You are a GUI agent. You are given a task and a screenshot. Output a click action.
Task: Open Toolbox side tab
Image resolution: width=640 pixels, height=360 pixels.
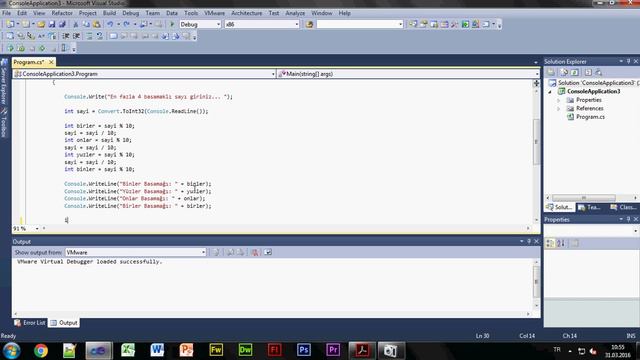tap(4, 123)
